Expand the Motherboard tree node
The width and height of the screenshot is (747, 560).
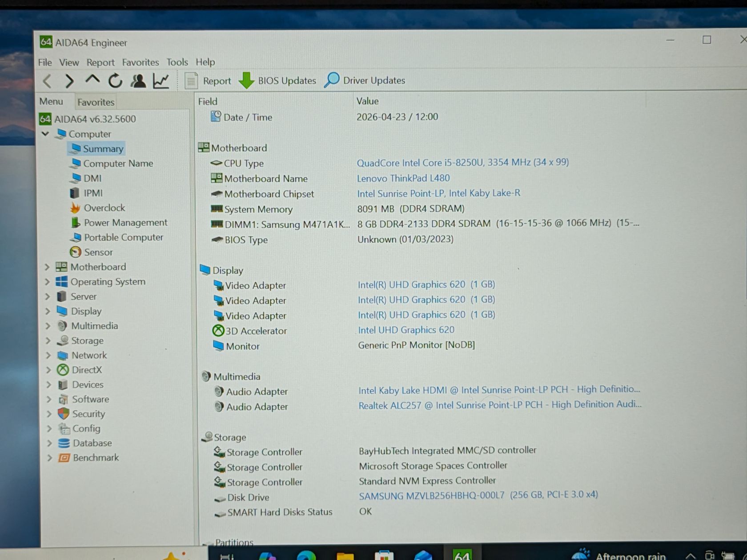(47, 267)
